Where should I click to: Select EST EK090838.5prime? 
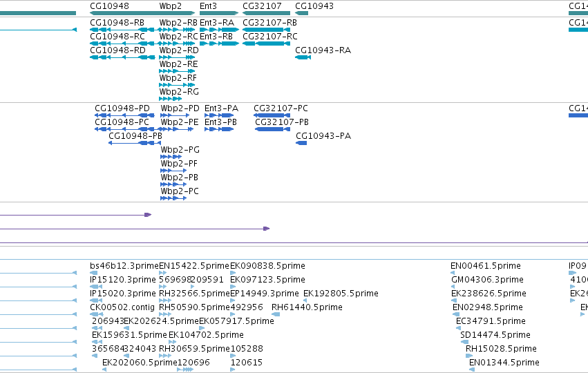(267, 266)
